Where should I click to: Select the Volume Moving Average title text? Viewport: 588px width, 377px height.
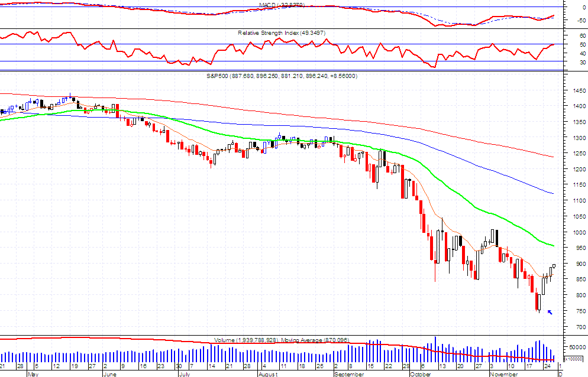[x=282, y=340]
